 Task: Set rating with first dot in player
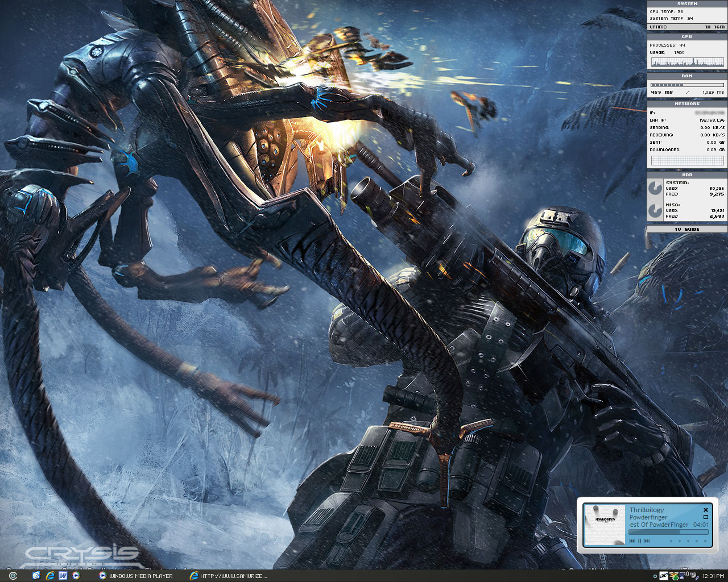[671, 541]
